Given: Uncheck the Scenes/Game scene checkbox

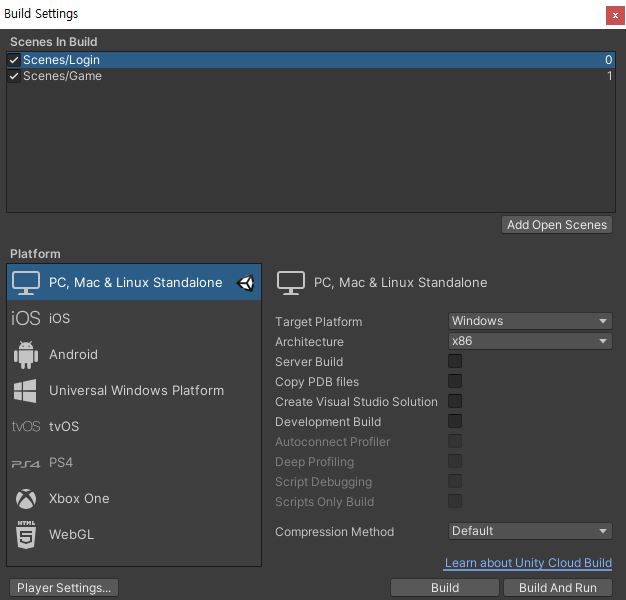Looking at the screenshot, I should point(14,76).
